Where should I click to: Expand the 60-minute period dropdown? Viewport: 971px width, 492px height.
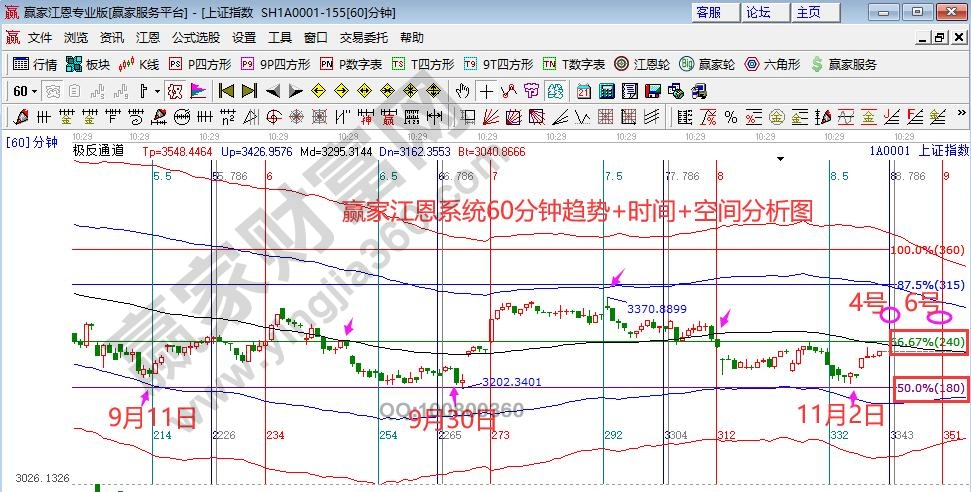tap(33, 91)
